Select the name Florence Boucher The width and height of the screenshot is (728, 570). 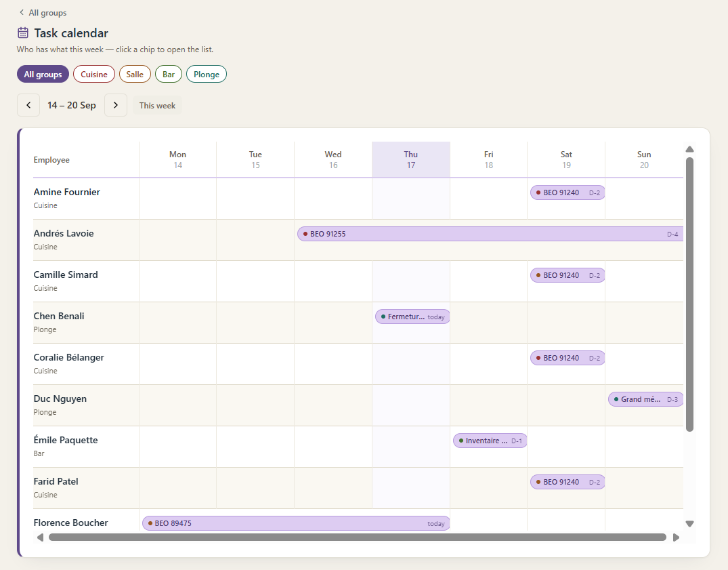[x=70, y=523]
